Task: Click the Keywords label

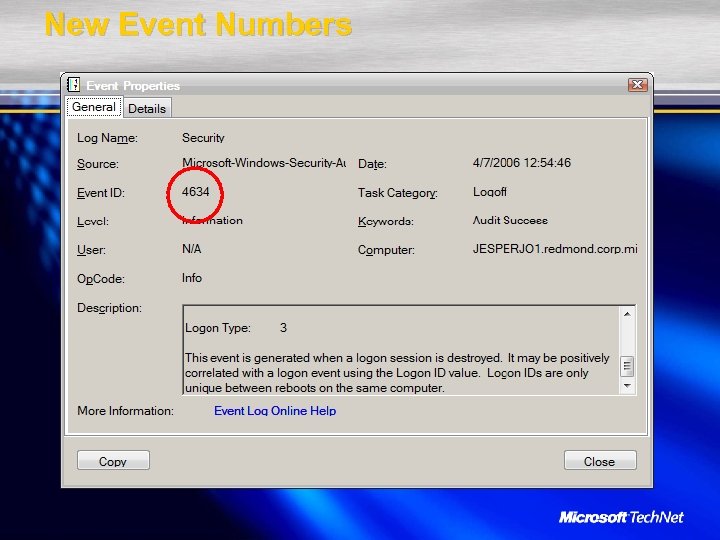Action: (386, 221)
